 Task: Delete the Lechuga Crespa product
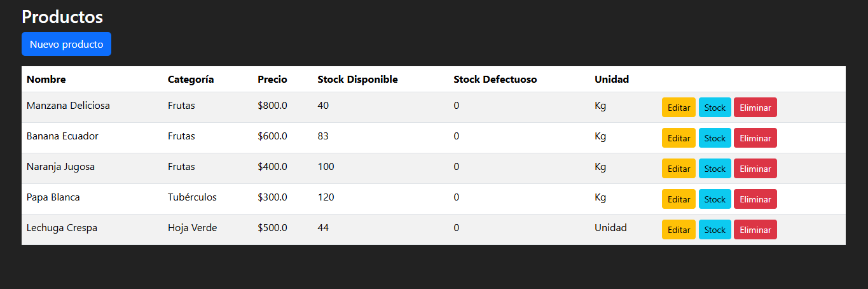(x=755, y=230)
